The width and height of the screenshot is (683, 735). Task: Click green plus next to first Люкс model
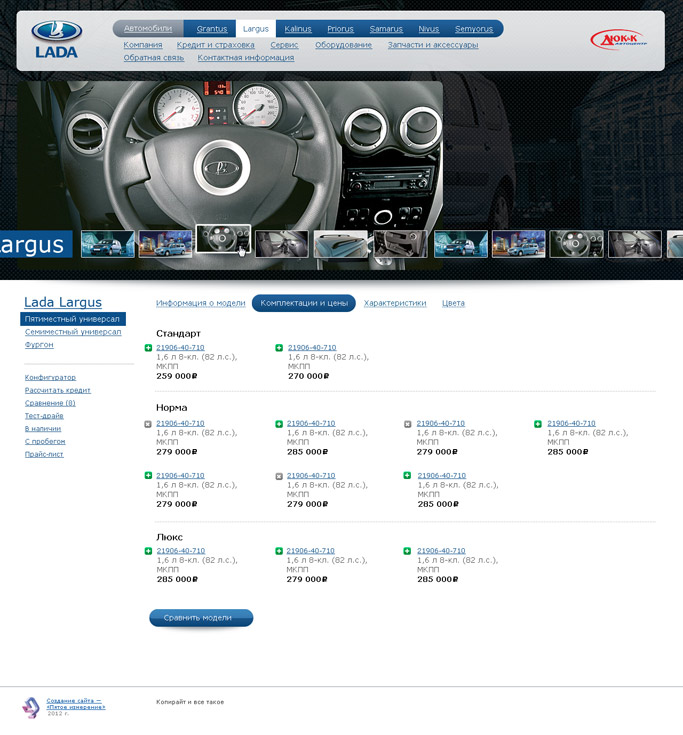coord(148,551)
